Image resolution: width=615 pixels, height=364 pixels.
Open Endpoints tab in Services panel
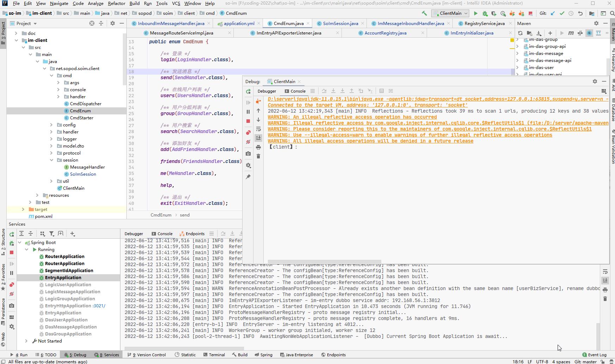point(192,233)
